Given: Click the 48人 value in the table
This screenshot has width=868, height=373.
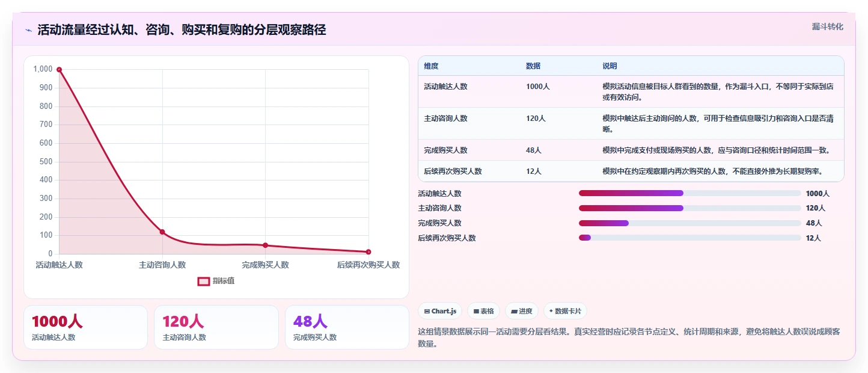Looking at the screenshot, I should (534, 150).
